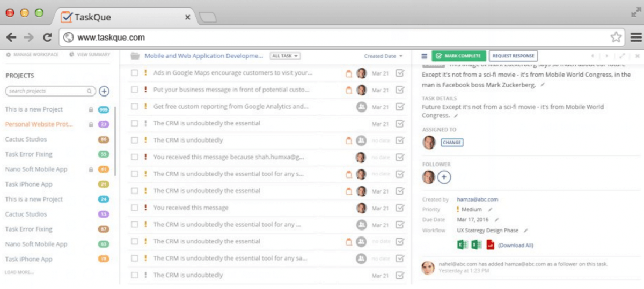Open the 'Get free custom reporting from Google Analytics' task

pyautogui.click(x=231, y=107)
